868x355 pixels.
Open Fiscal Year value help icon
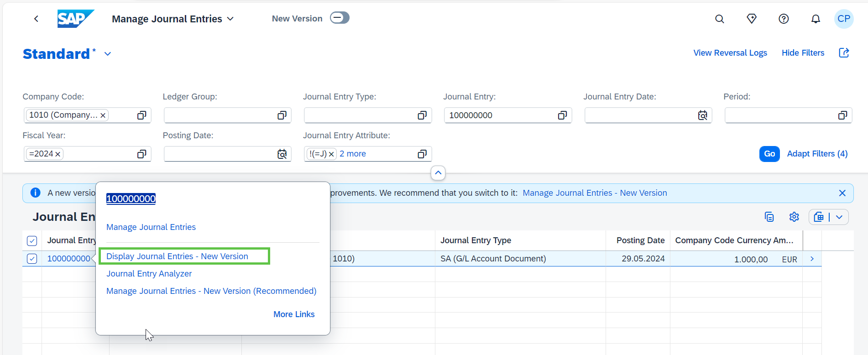click(x=142, y=154)
